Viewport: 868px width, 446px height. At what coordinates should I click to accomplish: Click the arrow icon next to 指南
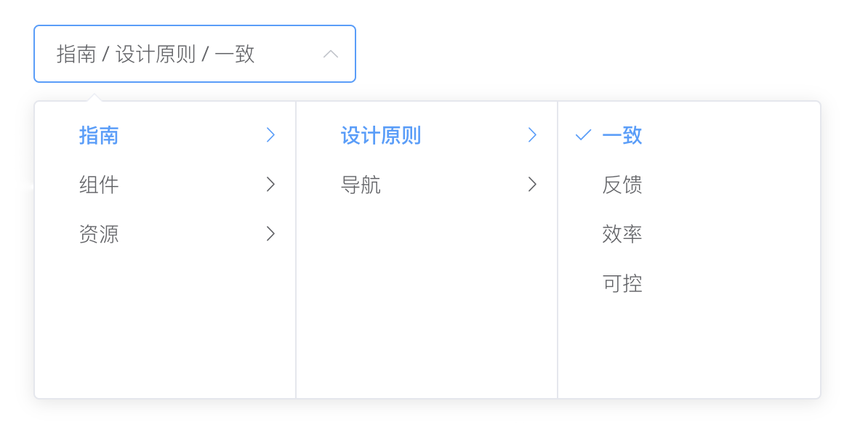tap(270, 135)
